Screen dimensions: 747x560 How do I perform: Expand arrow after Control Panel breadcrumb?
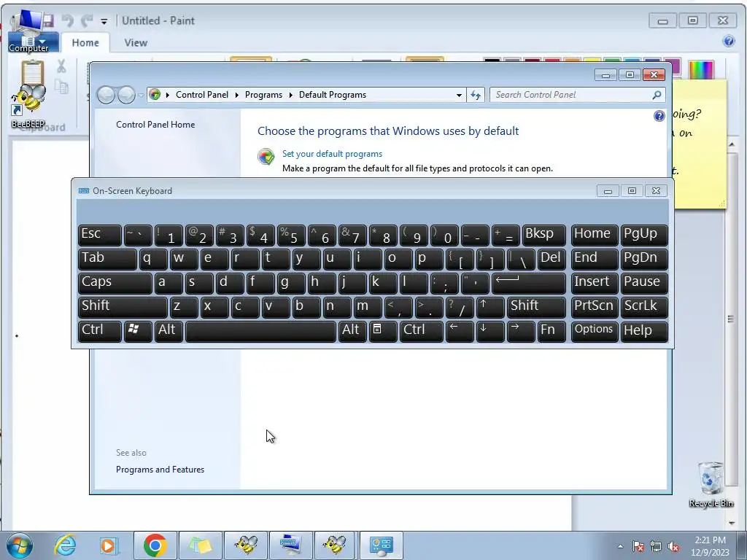237,95
